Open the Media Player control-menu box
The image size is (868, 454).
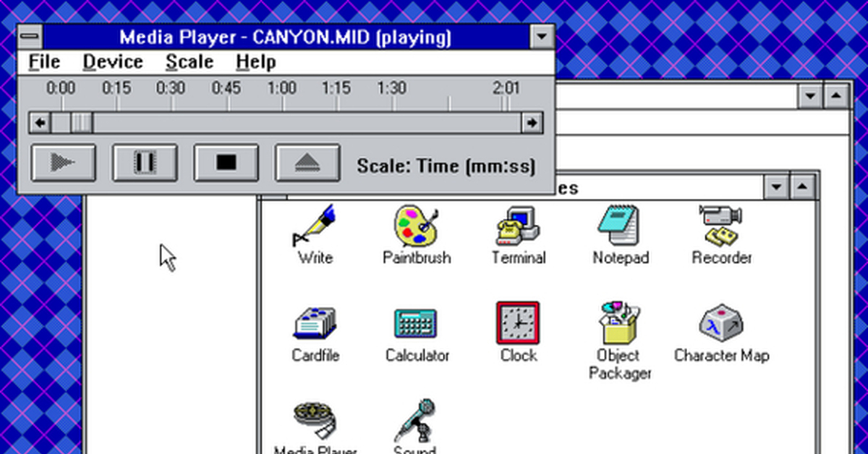coord(30,37)
